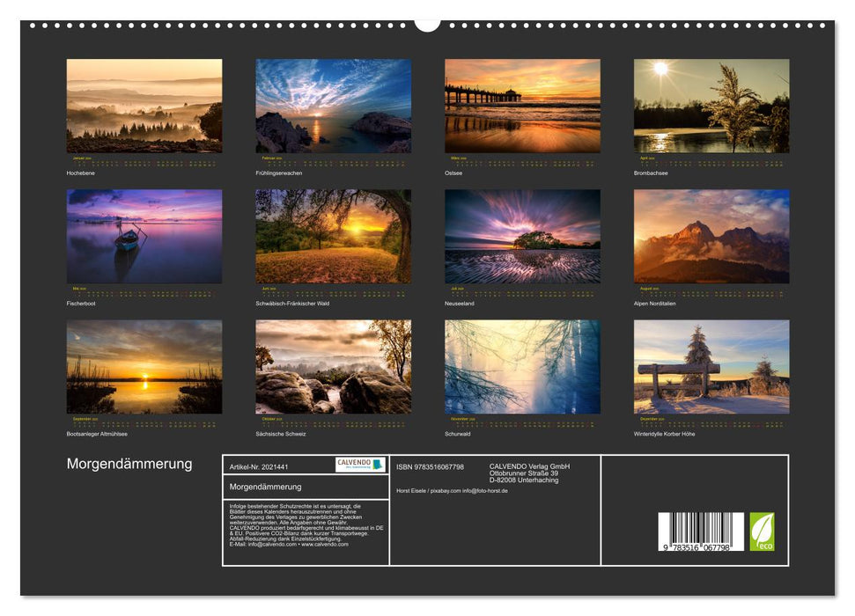Select the Alpen Norditalien mountain image
855x616 pixels.
pyautogui.click(x=711, y=237)
